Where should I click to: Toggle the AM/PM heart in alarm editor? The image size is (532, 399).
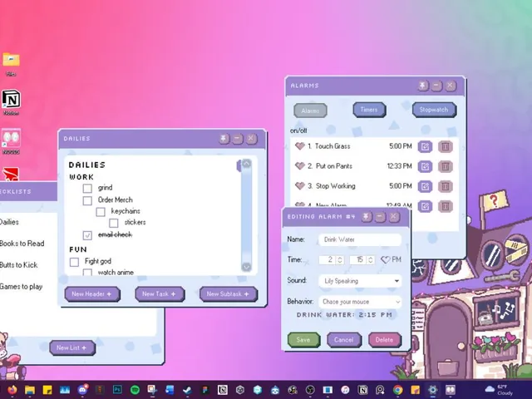coord(385,260)
